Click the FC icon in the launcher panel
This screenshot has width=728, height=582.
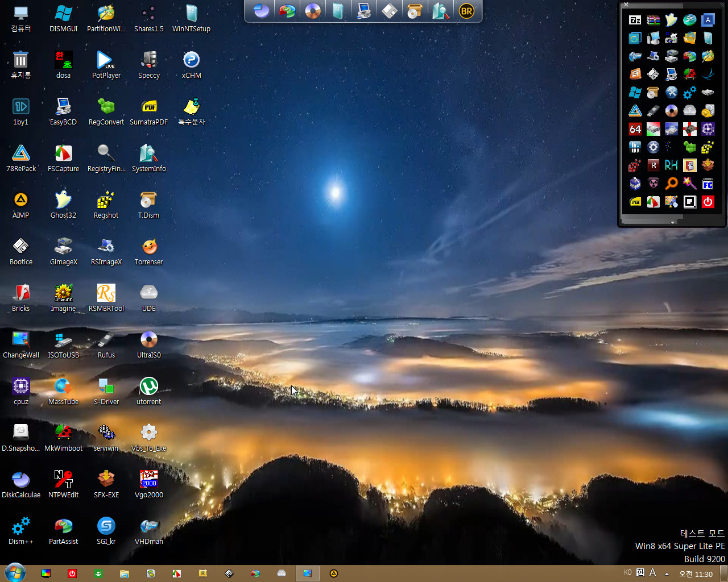(x=708, y=184)
